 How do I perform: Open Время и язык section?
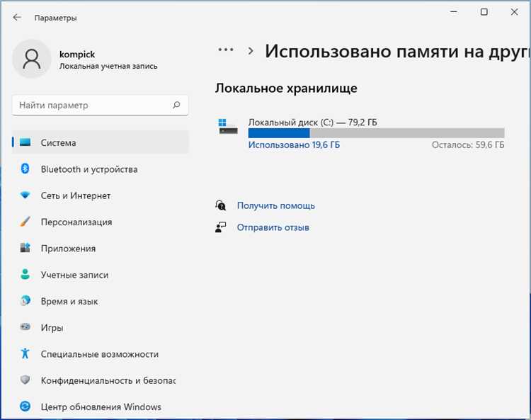101,301
